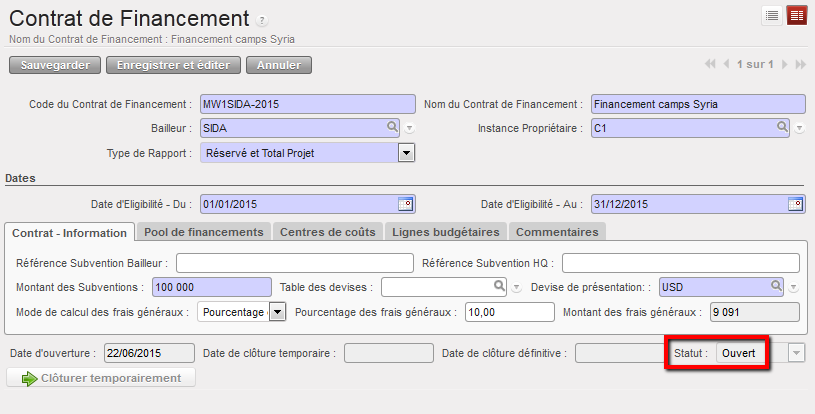Switch to Lignes budgétaires tab
Viewport: 815px width, 414px height.
[446, 232]
